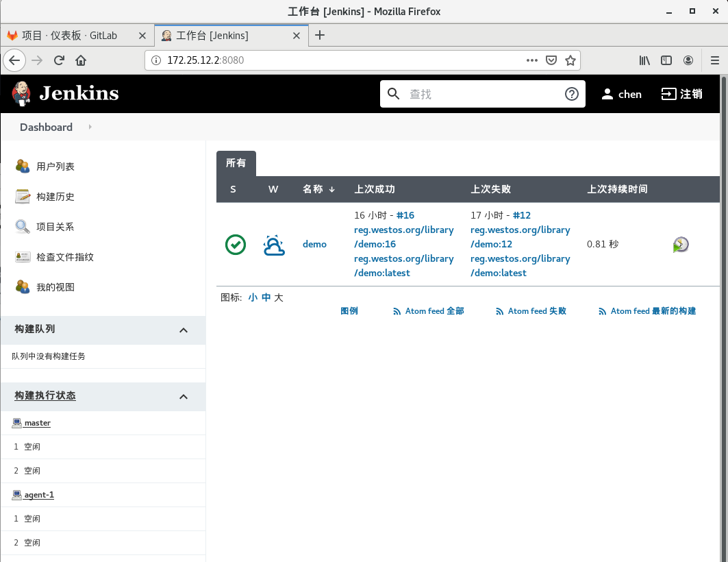Open the agent-1 node link
Screen dimensions: 728x562
tap(39, 495)
